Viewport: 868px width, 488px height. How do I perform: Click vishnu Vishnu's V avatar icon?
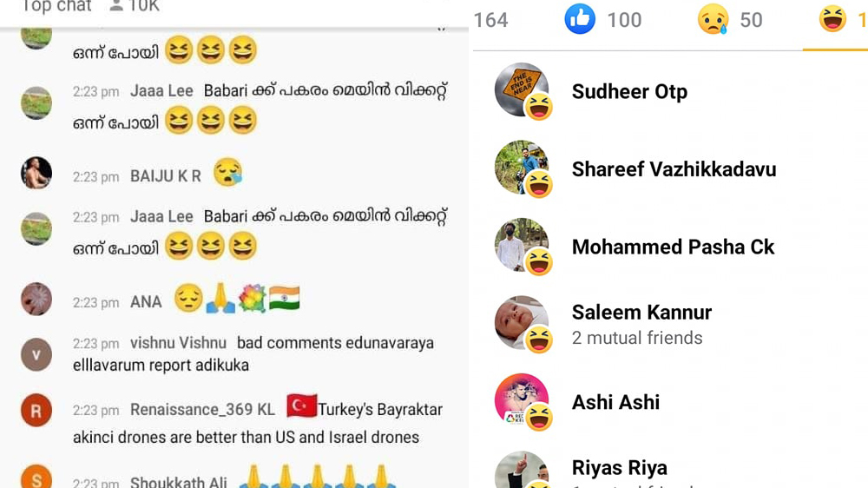click(x=36, y=354)
